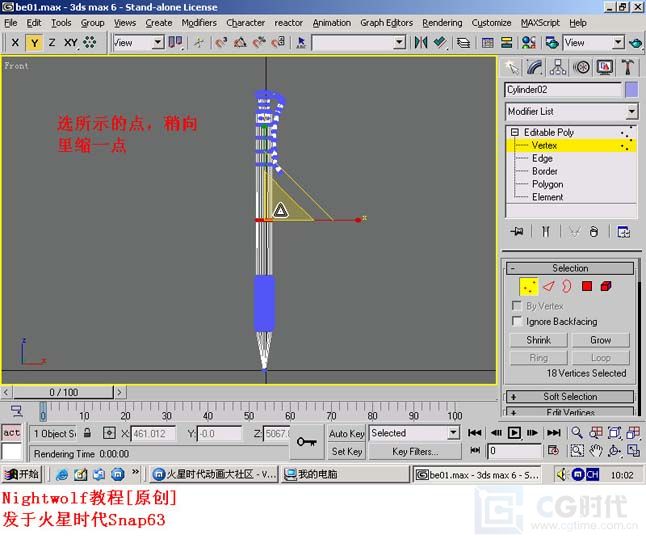The height and width of the screenshot is (539, 646).
Task: Click the 0 / 100 time slider
Action: [63, 392]
